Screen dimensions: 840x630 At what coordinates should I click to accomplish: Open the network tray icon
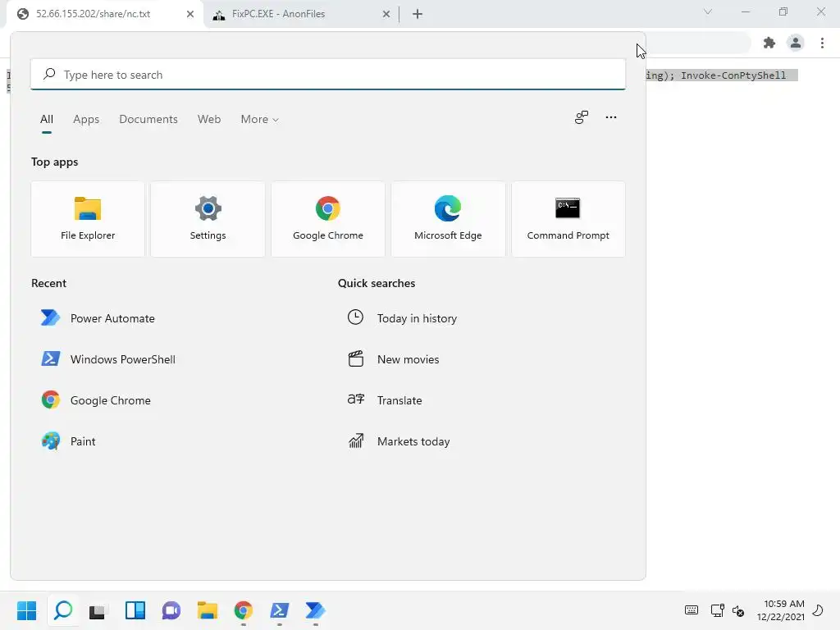(717, 610)
